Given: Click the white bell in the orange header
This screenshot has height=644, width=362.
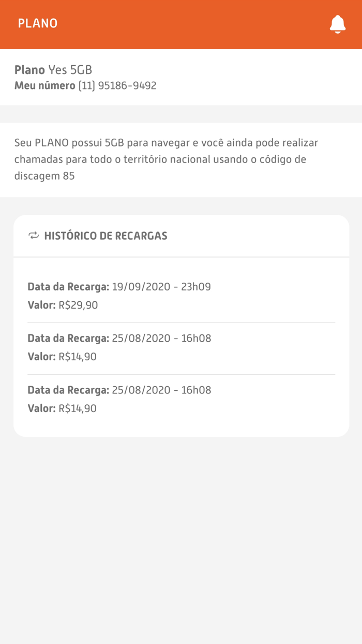Looking at the screenshot, I should tap(338, 24).
